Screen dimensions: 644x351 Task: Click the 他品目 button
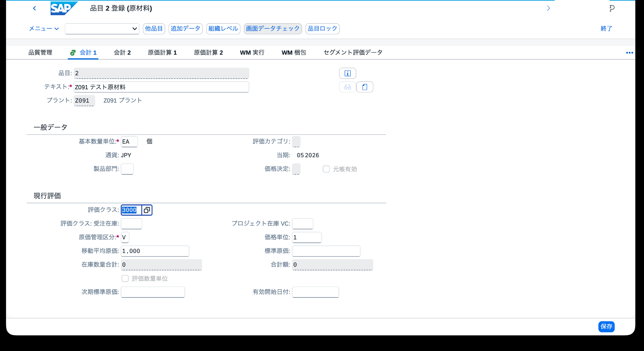tap(154, 29)
